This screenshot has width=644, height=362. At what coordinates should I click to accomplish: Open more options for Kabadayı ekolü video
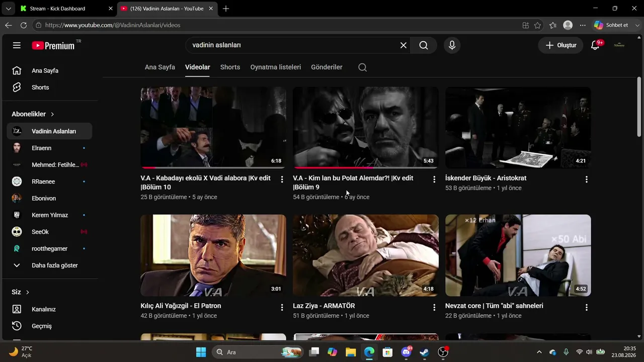point(282,179)
